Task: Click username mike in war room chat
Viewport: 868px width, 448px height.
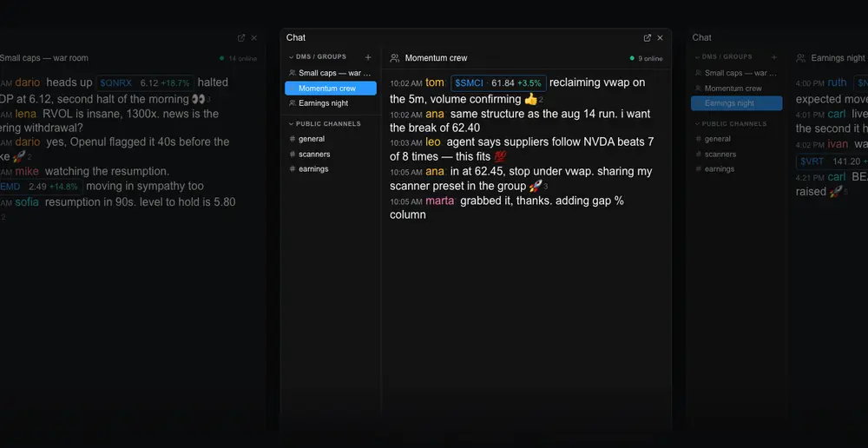Action: click(27, 172)
